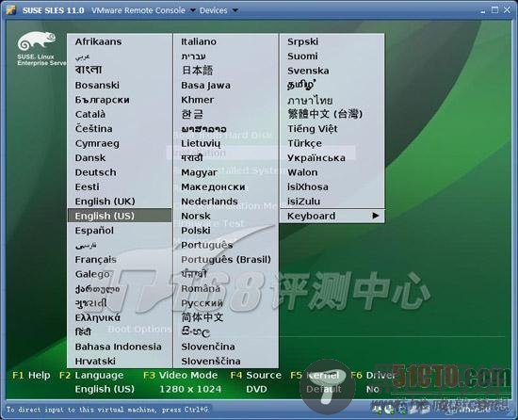Click F2 Language option
Screen dimensions: 518x420
tap(91, 376)
